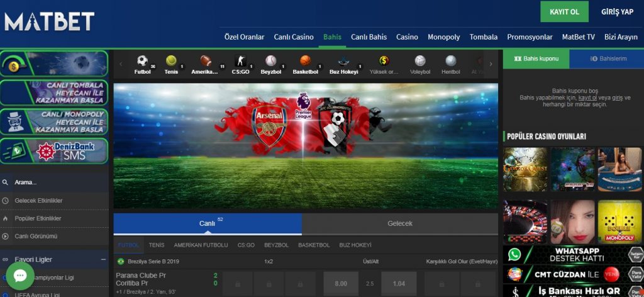Select the CS:GO filter tab

[246, 245]
